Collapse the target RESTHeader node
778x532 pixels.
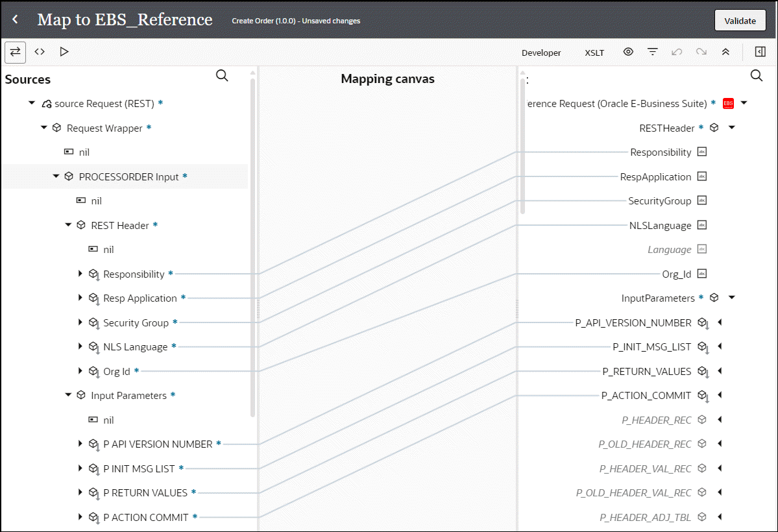click(732, 128)
